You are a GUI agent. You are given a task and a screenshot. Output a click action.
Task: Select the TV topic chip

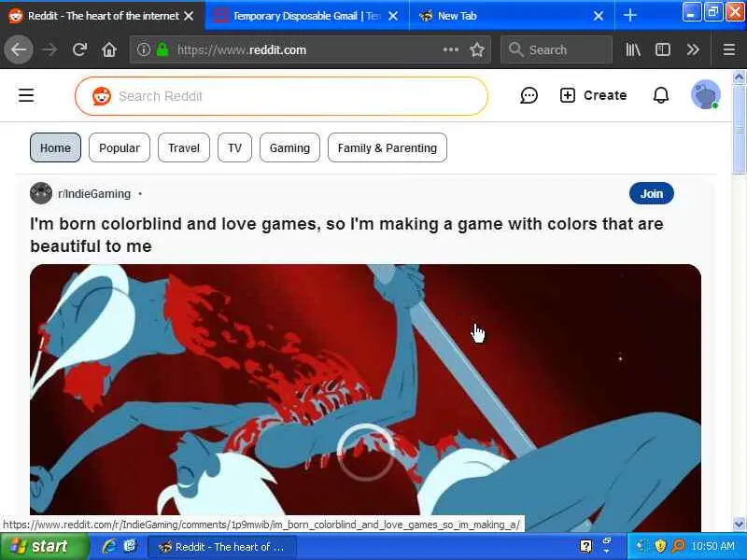pos(234,147)
